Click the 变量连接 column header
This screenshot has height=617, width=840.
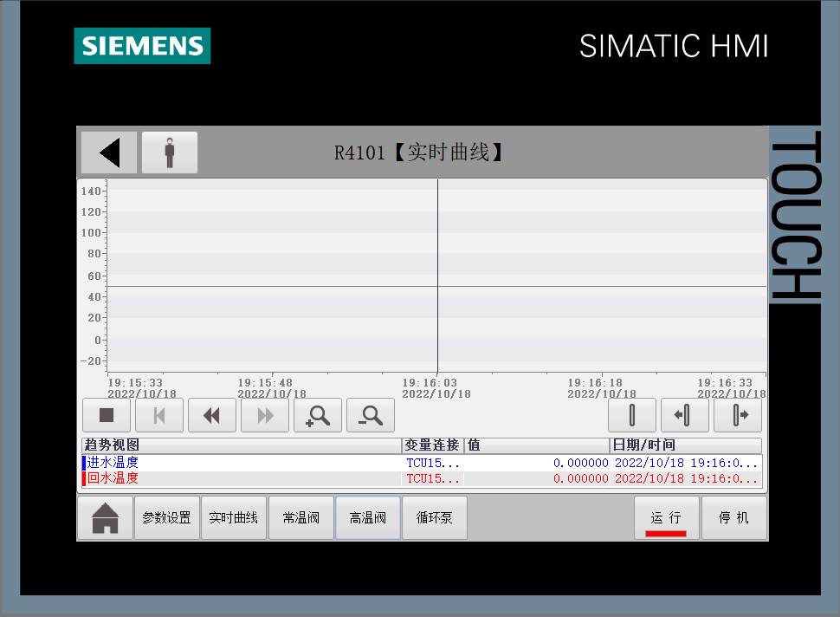433,445
